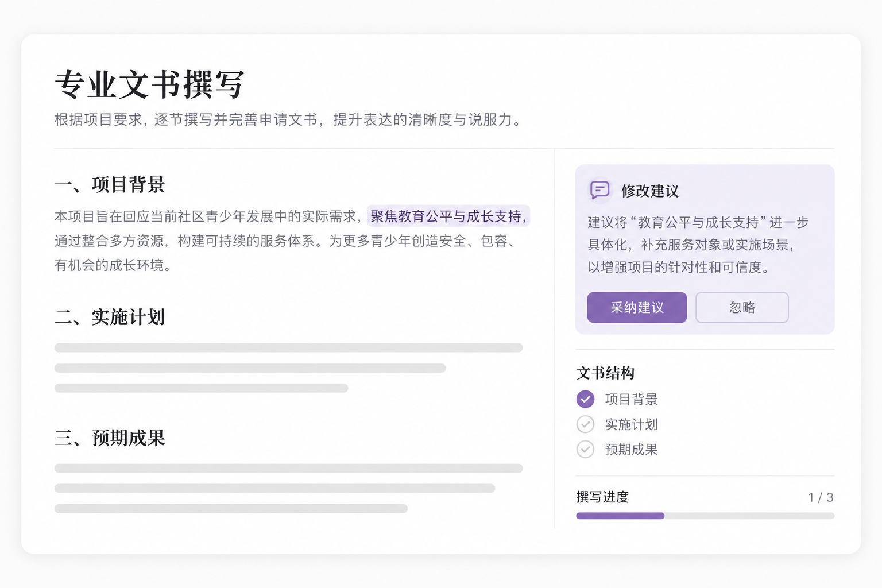This screenshot has width=882, height=588.
Task: Accept suggestion with 采纳建议 button
Action: (637, 307)
